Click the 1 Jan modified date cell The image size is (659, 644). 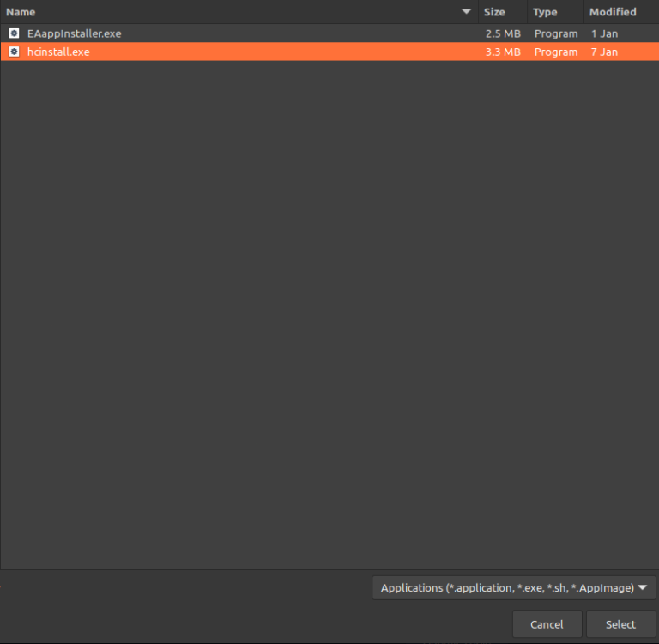(x=604, y=33)
